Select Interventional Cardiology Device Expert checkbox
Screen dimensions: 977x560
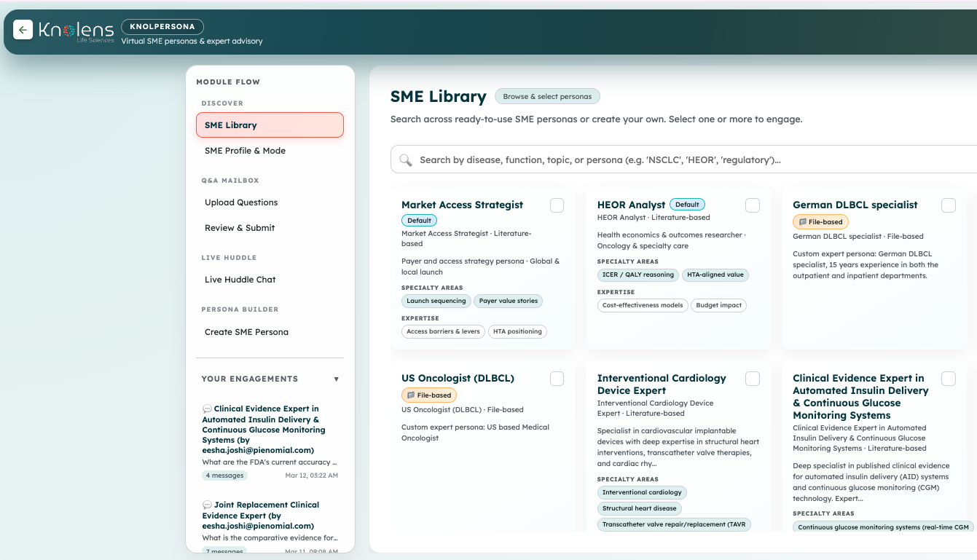click(x=753, y=379)
